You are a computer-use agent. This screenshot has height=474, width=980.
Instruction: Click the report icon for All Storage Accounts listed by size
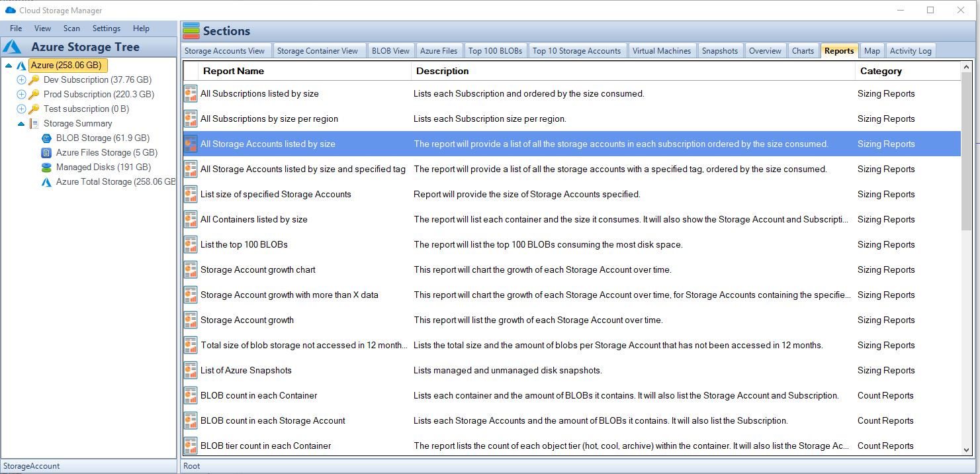[x=191, y=144]
